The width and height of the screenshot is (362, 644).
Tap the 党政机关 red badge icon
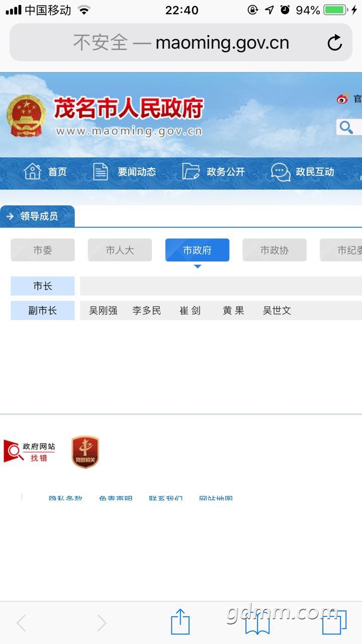(85, 452)
